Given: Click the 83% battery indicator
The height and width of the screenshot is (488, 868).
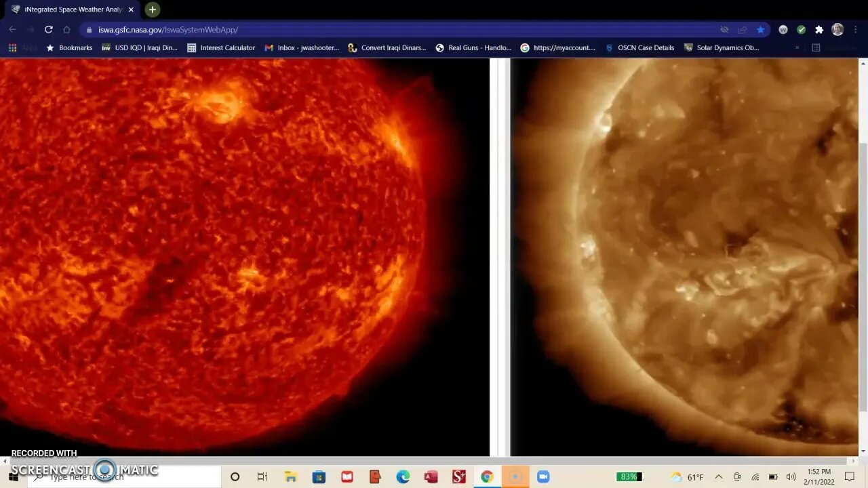Looking at the screenshot, I should [629, 477].
